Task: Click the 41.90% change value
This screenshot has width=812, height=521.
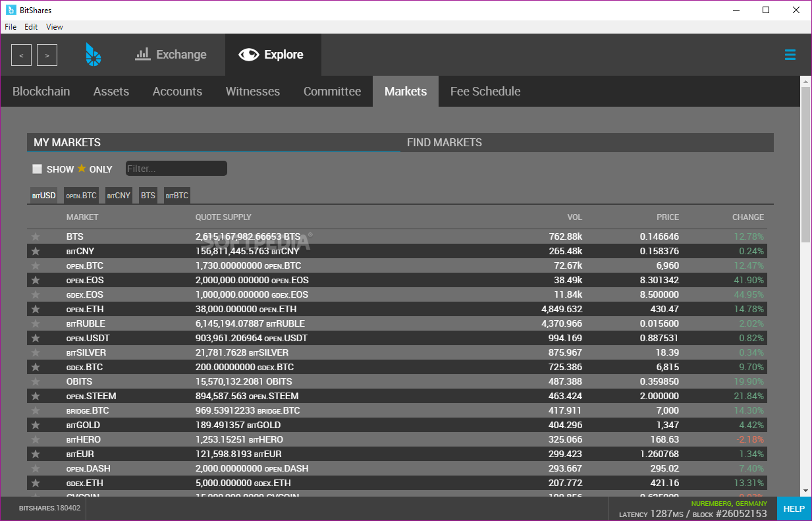Action: [749, 280]
